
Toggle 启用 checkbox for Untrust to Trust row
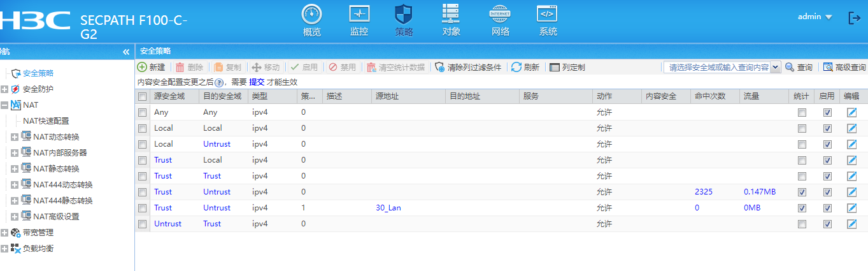click(x=827, y=224)
